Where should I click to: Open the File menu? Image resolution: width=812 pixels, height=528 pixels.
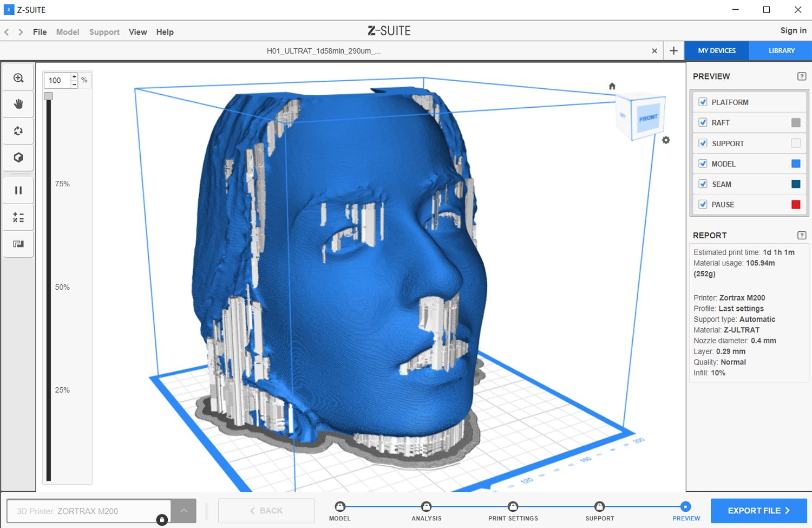click(40, 32)
